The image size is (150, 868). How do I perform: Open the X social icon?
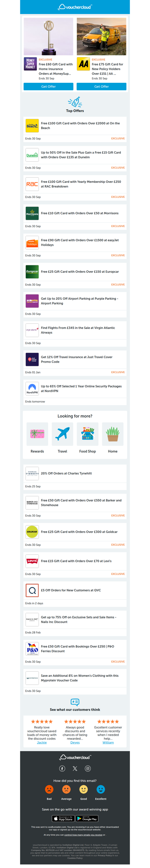75,768
